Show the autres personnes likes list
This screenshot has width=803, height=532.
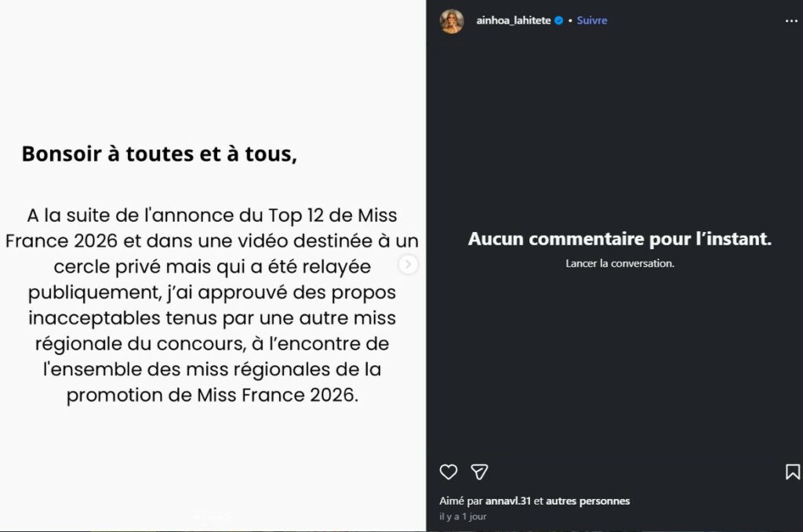click(x=587, y=501)
